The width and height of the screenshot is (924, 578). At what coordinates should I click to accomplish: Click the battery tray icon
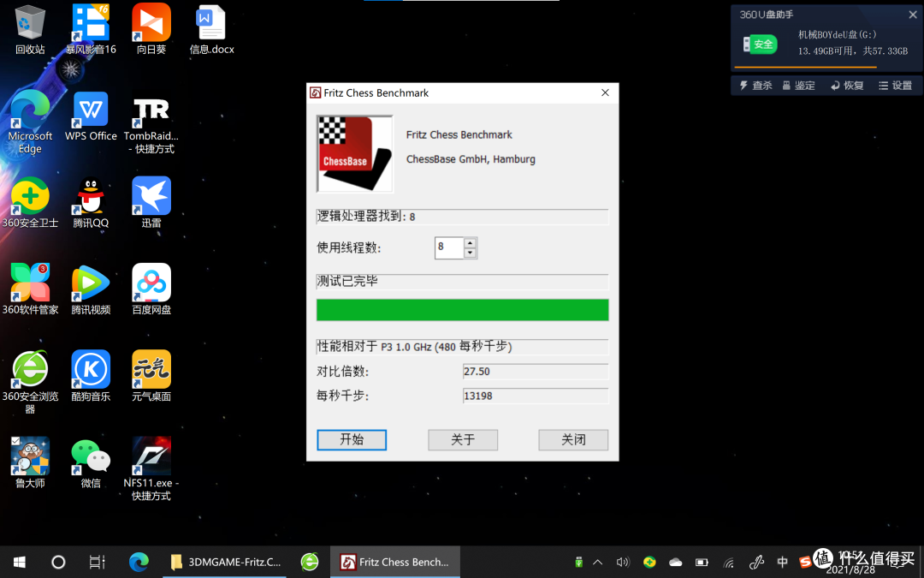pyautogui.click(x=702, y=562)
